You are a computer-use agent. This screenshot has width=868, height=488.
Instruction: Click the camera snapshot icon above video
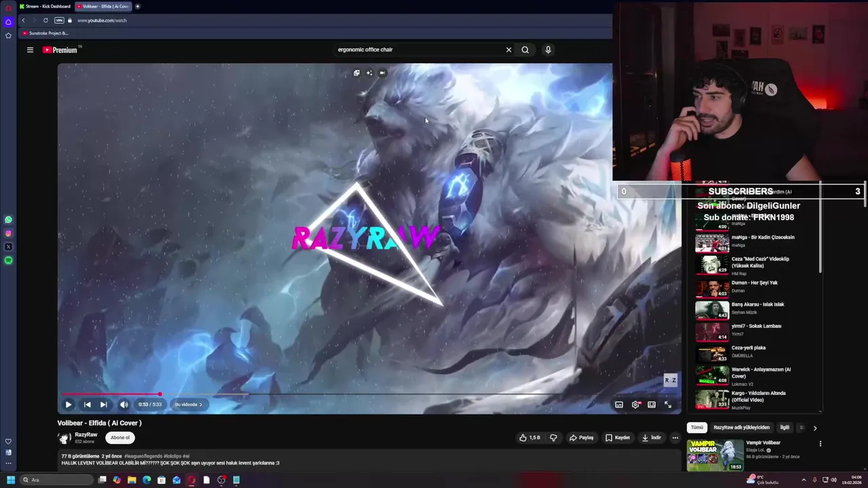(382, 73)
